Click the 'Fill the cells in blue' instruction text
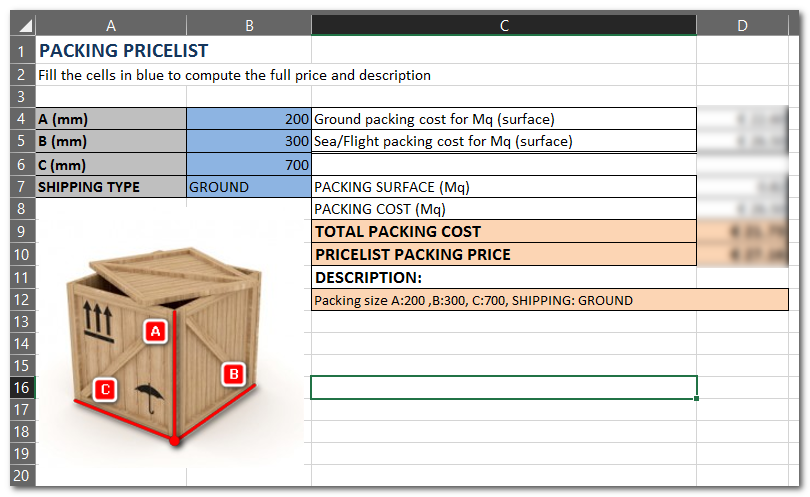The width and height of the screenshot is (810, 497). (234, 75)
